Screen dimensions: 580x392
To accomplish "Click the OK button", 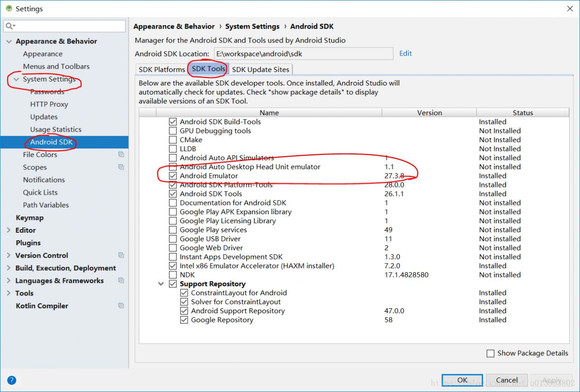I will tap(462, 380).
